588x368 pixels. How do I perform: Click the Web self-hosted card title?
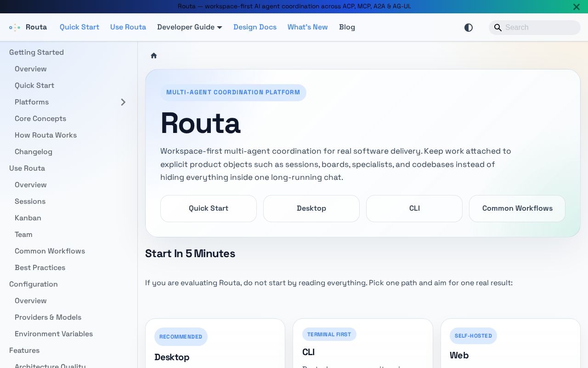(x=459, y=356)
